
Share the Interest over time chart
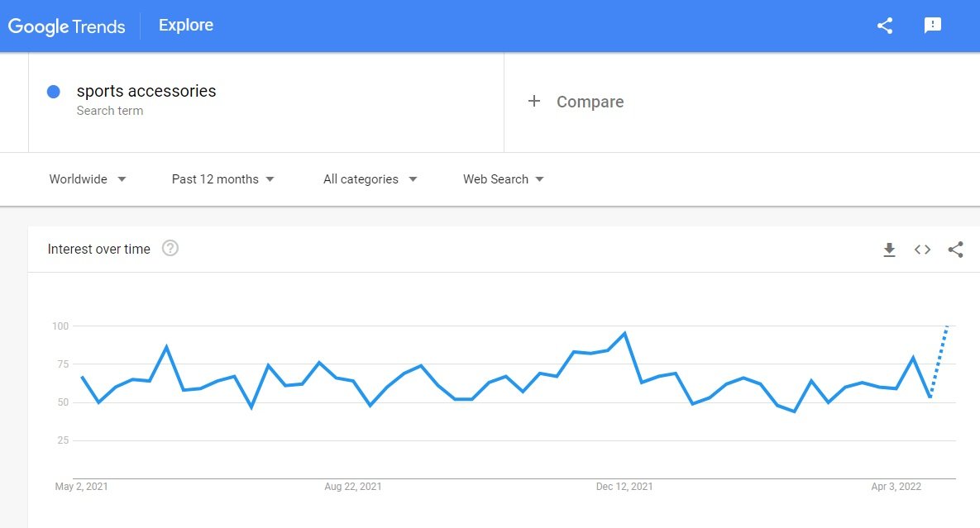[x=956, y=250]
